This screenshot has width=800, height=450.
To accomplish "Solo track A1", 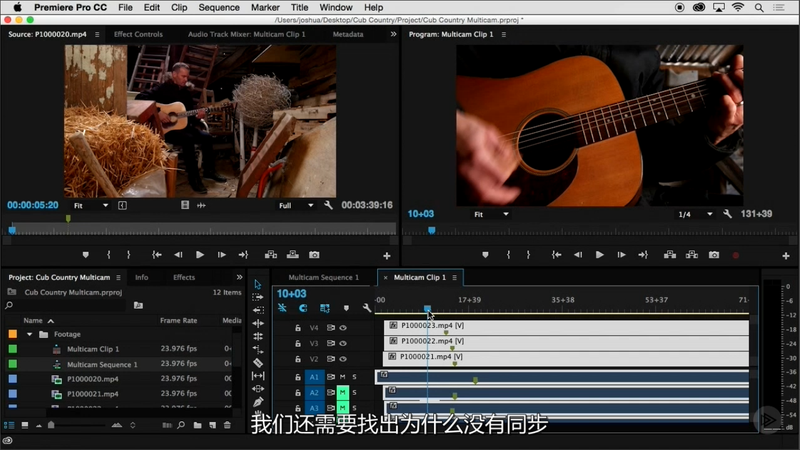I will point(354,377).
